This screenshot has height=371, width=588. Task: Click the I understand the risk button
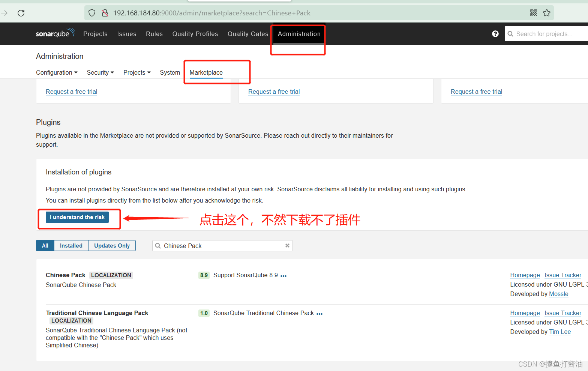77,217
